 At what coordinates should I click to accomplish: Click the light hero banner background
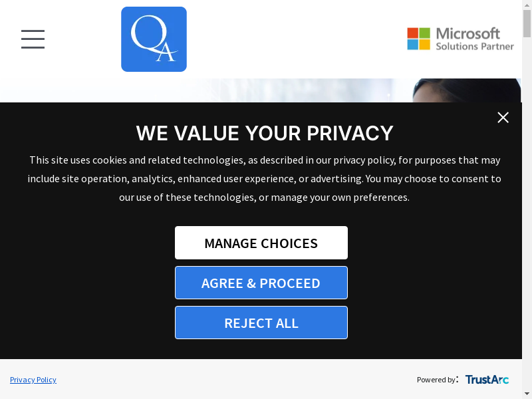199,90
